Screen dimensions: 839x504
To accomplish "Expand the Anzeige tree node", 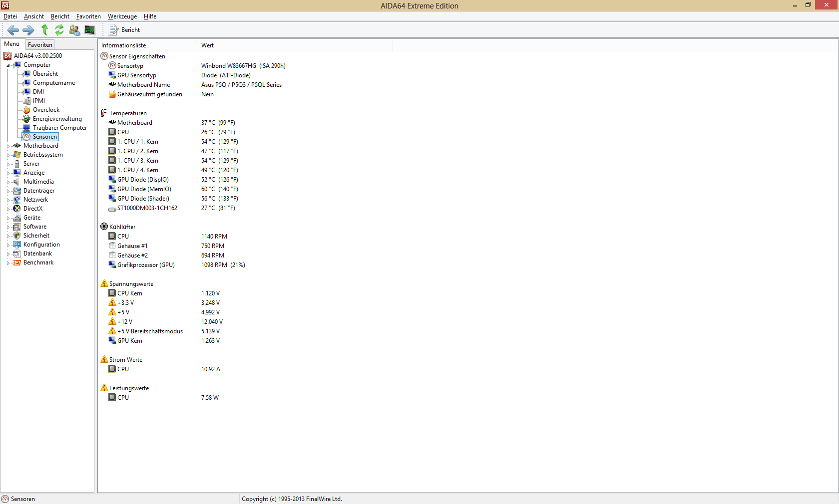I will (x=8, y=173).
